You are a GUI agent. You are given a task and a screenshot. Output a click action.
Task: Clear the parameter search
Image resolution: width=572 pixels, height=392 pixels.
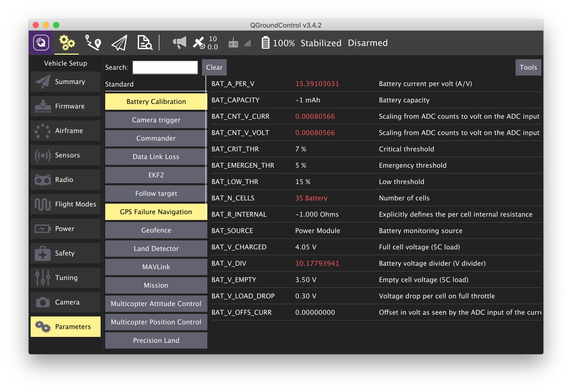pyautogui.click(x=214, y=67)
